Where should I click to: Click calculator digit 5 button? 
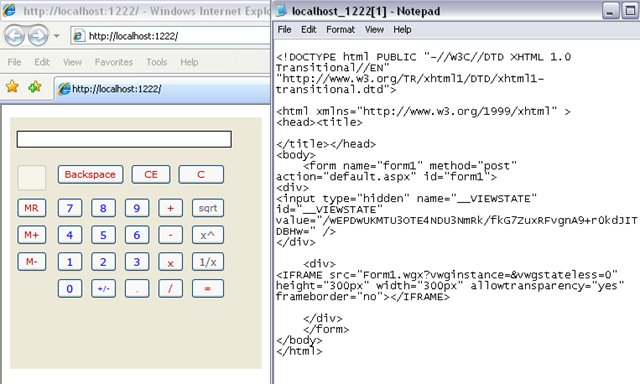point(103,235)
